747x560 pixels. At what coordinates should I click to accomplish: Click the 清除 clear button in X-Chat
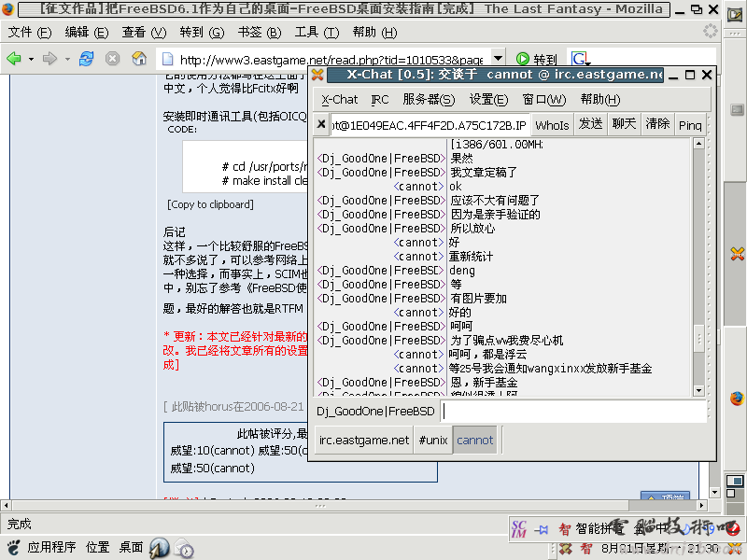(x=657, y=124)
